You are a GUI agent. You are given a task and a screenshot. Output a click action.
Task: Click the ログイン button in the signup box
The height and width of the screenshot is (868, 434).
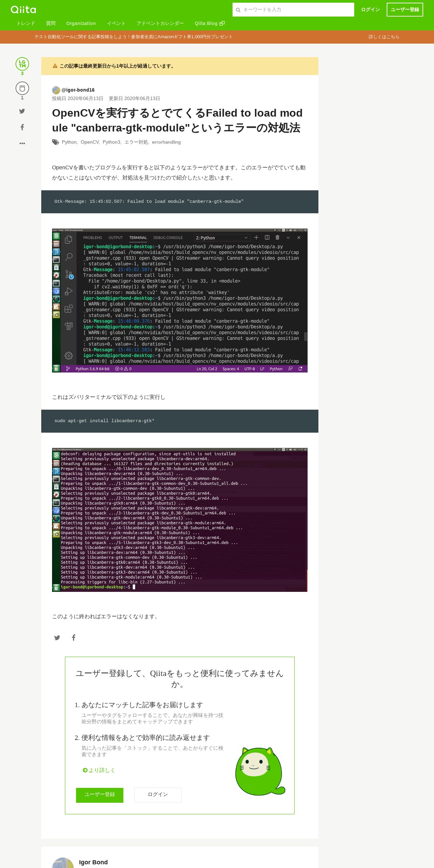click(x=158, y=795)
